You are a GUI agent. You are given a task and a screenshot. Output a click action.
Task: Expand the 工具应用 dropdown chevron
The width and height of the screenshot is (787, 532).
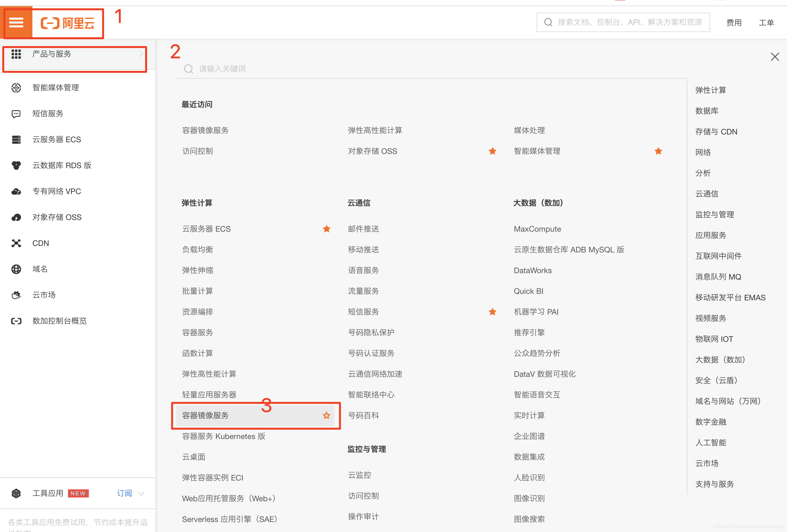[x=141, y=493]
